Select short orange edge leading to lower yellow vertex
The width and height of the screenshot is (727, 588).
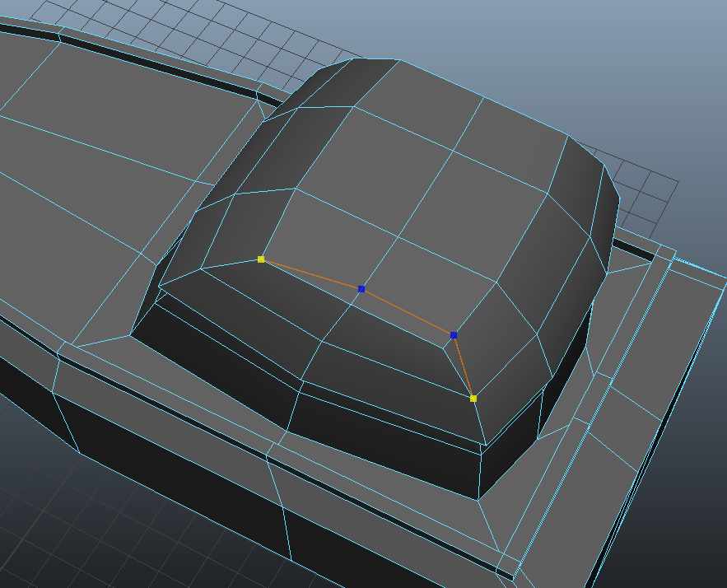[x=464, y=367]
